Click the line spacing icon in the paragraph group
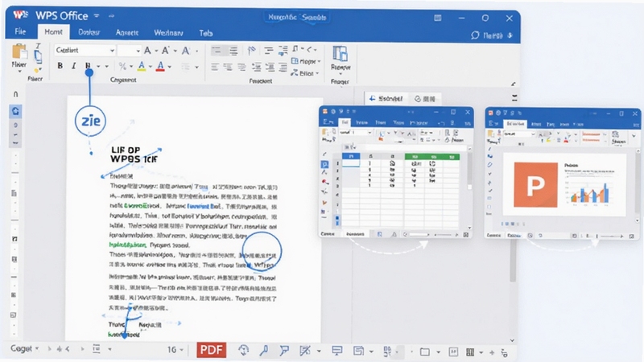644x362 pixels. tap(268, 51)
